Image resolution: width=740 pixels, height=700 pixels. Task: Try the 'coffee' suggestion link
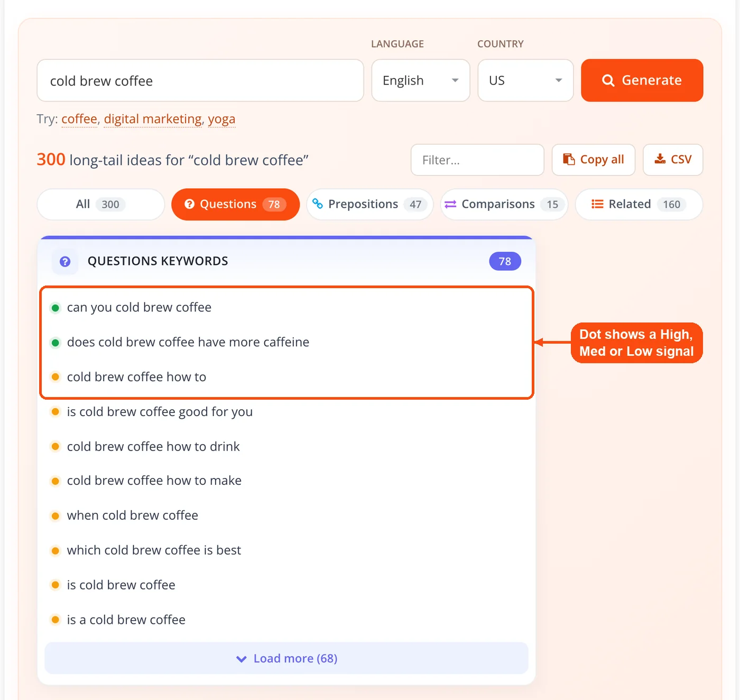coord(79,119)
